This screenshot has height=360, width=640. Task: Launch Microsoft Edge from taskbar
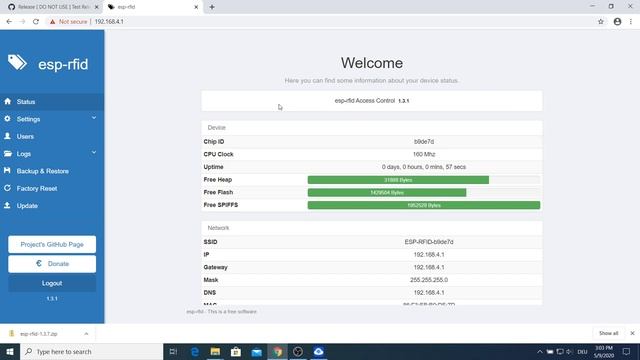coord(195,351)
